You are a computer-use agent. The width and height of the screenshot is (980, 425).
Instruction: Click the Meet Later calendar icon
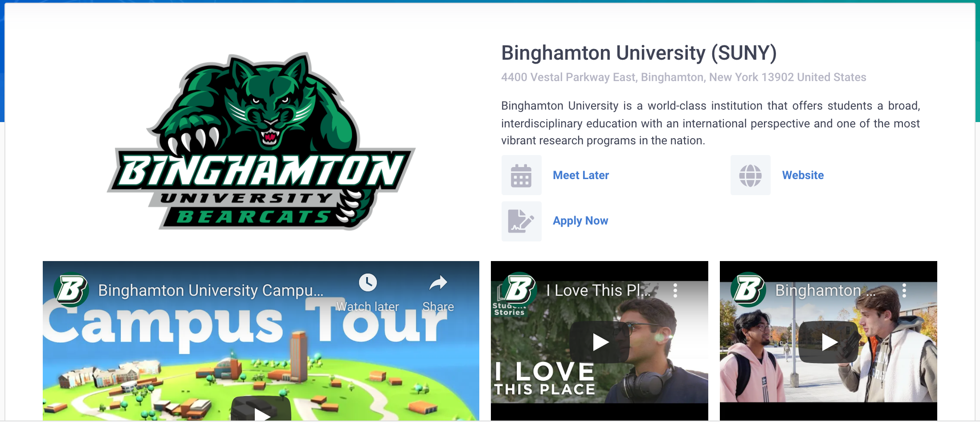pyautogui.click(x=521, y=175)
